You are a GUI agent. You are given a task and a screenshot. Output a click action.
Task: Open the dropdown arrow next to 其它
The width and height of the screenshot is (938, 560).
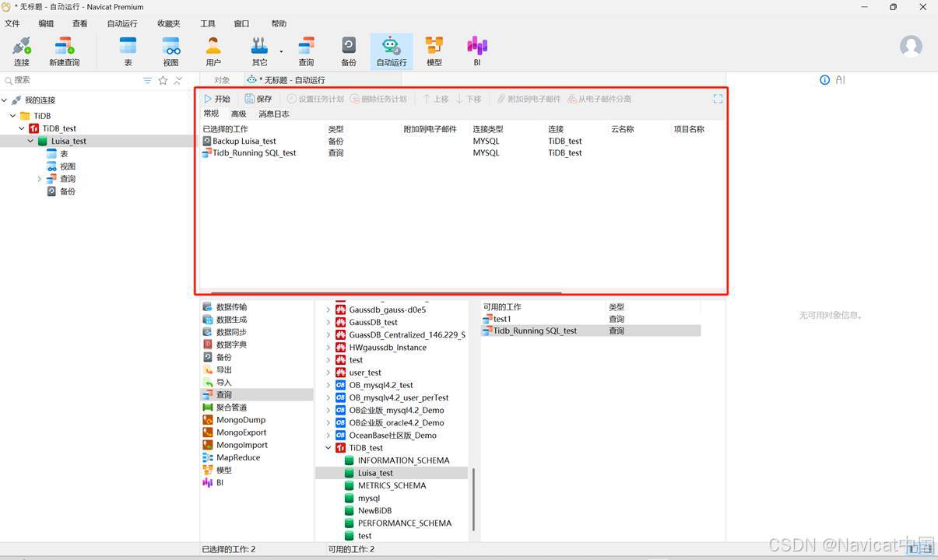(x=281, y=52)
